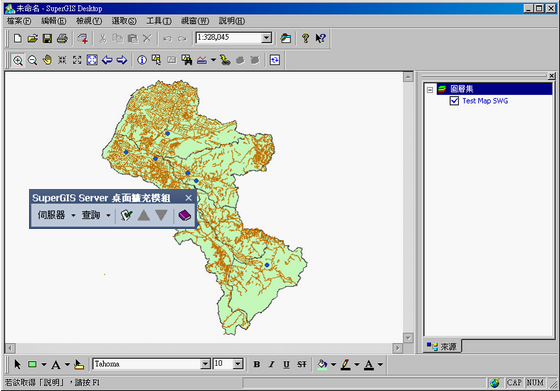Open the rectangle shape tool dropdown arrow
The height and width of the screenshot is (391, 560).
coord(44,365)
